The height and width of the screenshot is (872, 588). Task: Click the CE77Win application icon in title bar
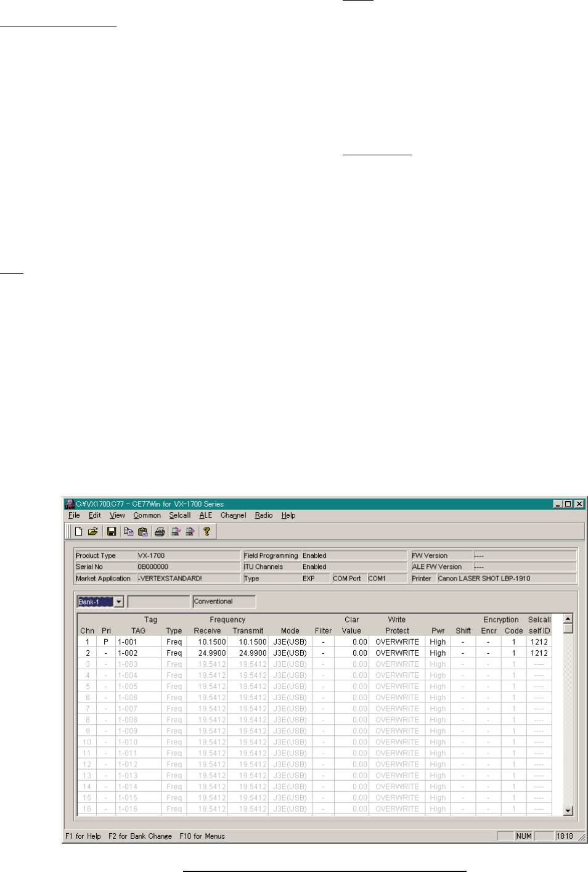[x=70, y=503]
